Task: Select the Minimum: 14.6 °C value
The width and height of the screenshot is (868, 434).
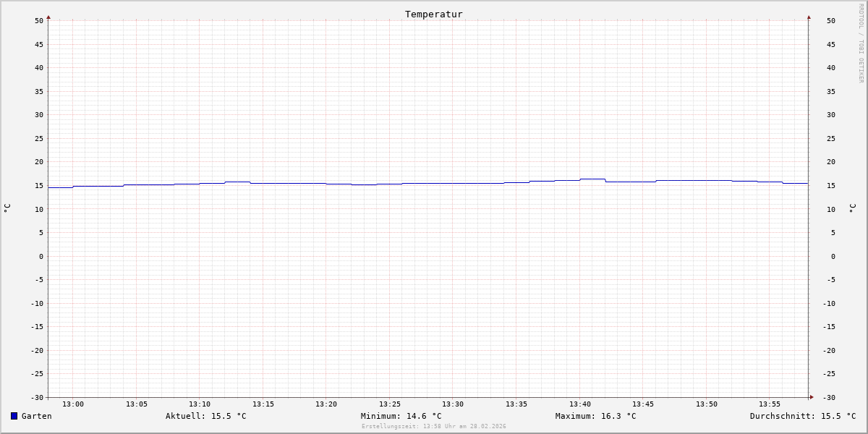Action: point(401,416)
